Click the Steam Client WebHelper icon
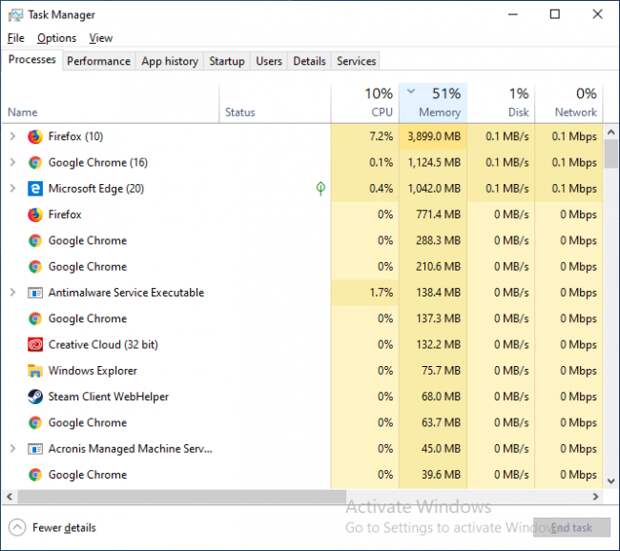 pyautogui.click(x=35, y=397)
